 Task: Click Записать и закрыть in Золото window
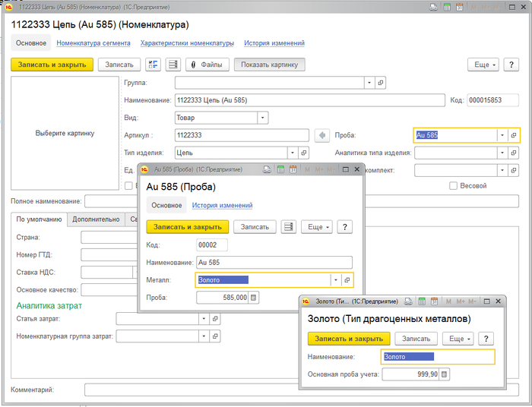tap(348, 339)
